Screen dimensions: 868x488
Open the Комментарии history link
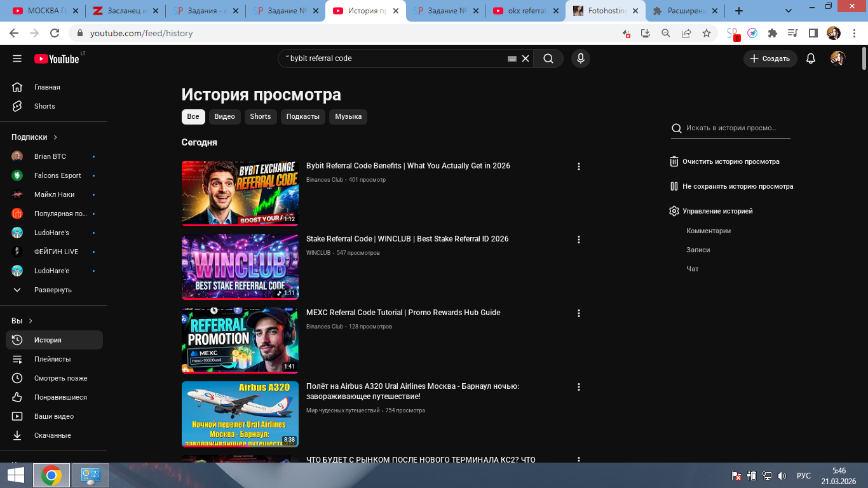(709, 231)
